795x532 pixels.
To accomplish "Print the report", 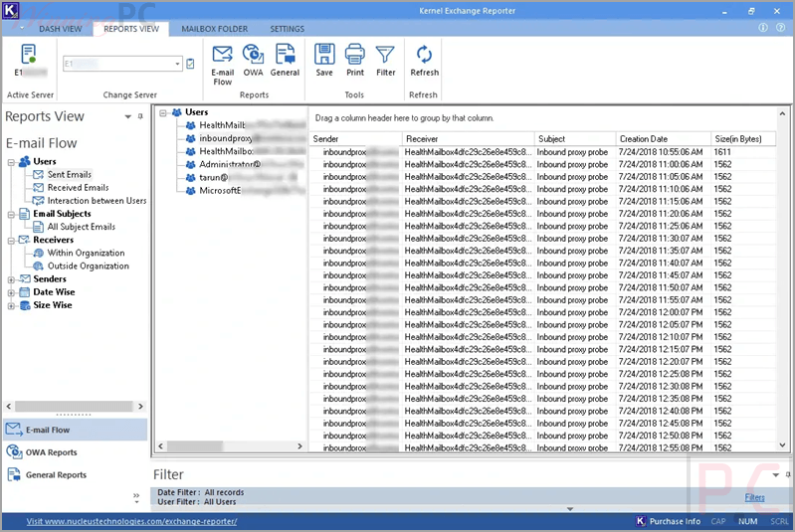I will click(x=355, y=61).
